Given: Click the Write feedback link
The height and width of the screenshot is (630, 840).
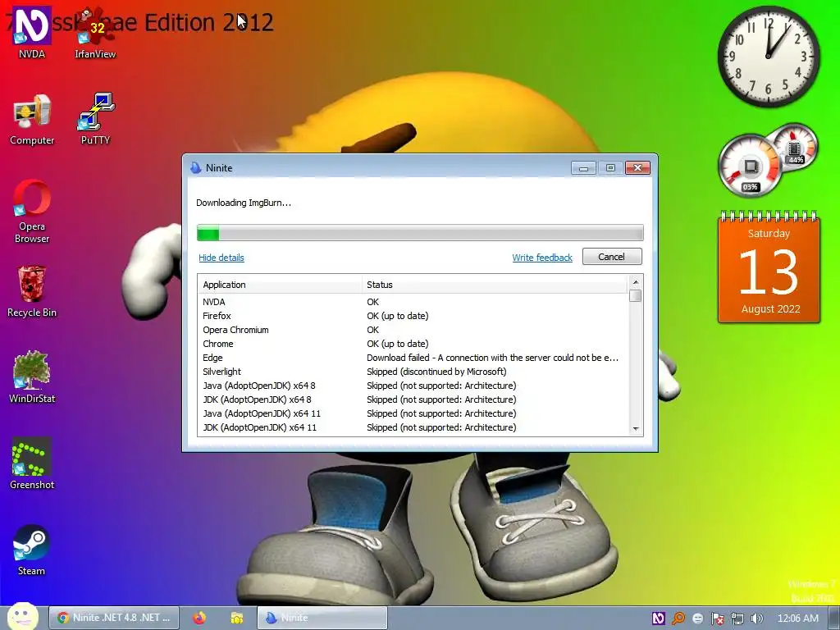Looking at the screenshot, I should click(x=542, y=258).
